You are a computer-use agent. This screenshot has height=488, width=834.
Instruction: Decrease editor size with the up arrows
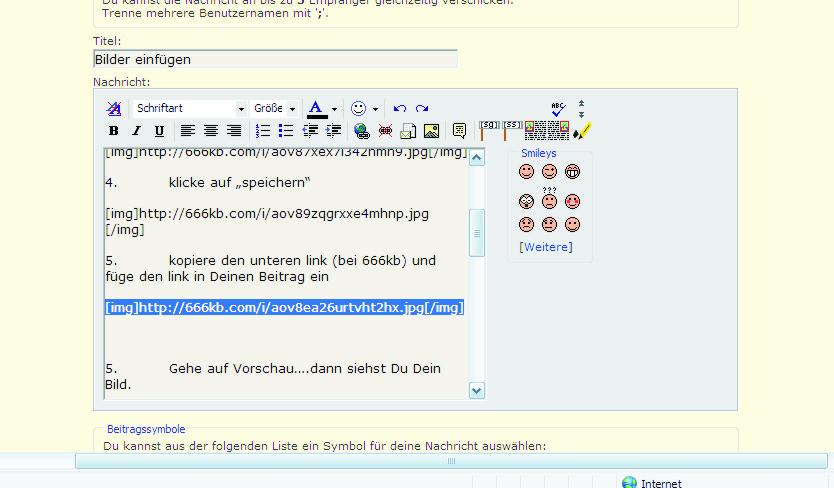click(x=581, y=103)
